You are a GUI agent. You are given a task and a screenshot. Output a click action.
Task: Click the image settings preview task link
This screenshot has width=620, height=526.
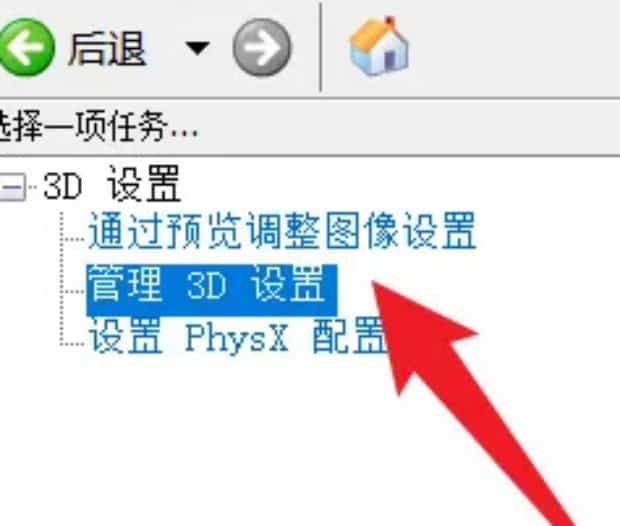point(282,230)
